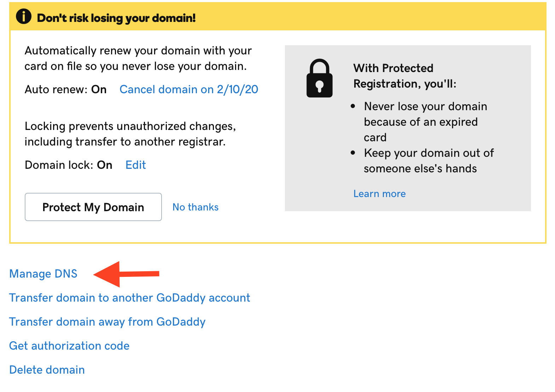Edit the domain lock setting
The image size is (555, 392).
(135, 165)
